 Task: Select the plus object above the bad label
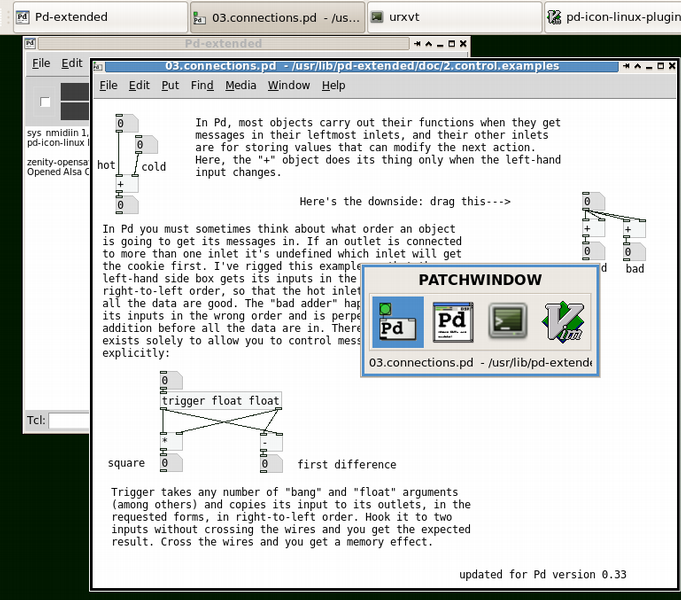(634, 229)
